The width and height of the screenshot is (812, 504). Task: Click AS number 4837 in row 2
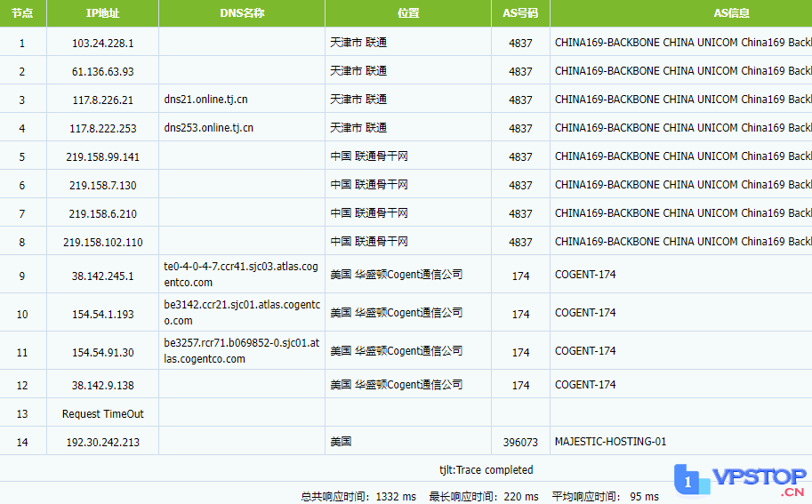click(520, 71)
